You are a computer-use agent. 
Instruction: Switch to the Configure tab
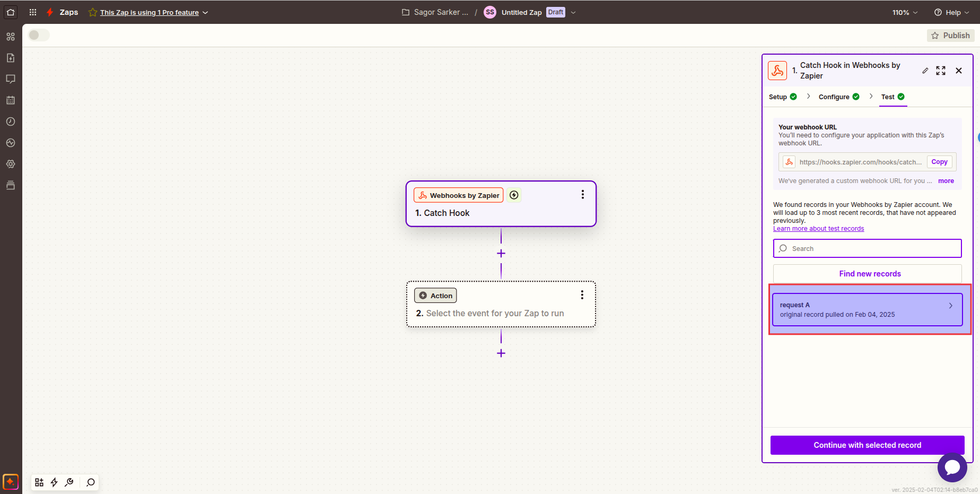point(839,97)
